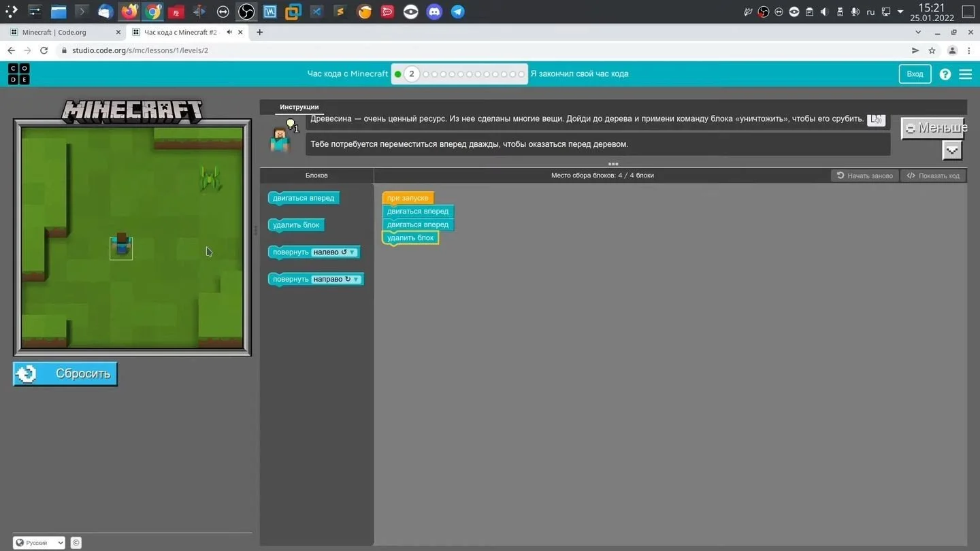980x551 pixels.
Task: Click the Начать заново button
Action: (x=865, y=176)
